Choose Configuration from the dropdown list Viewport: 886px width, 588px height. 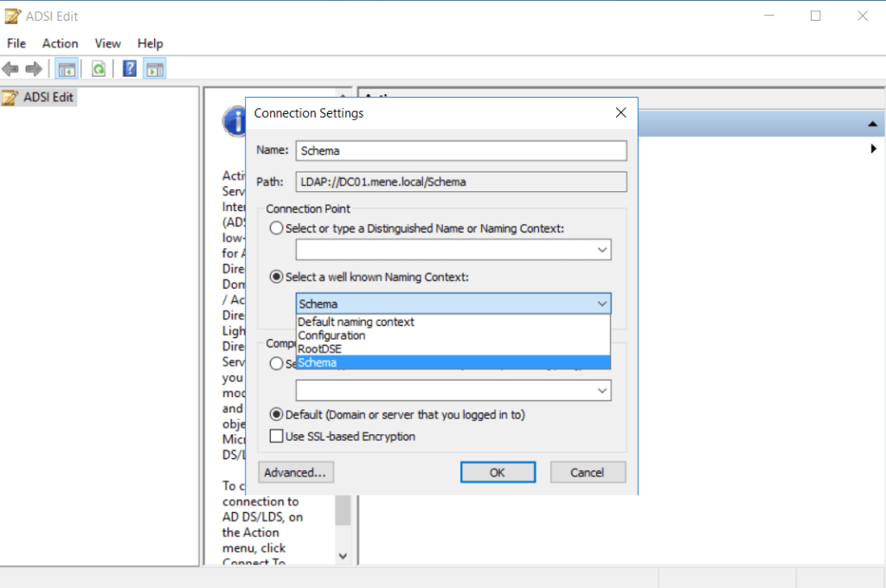pyautogui.click(x=331, y=336)
